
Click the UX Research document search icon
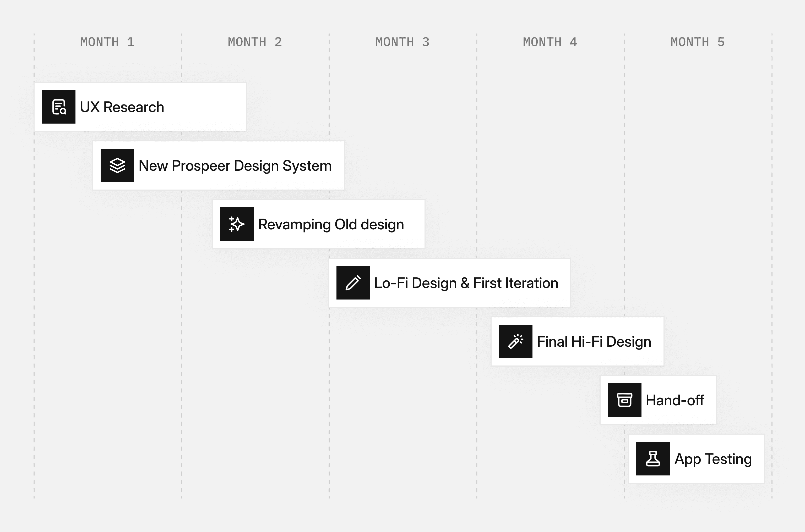point(59,107)
